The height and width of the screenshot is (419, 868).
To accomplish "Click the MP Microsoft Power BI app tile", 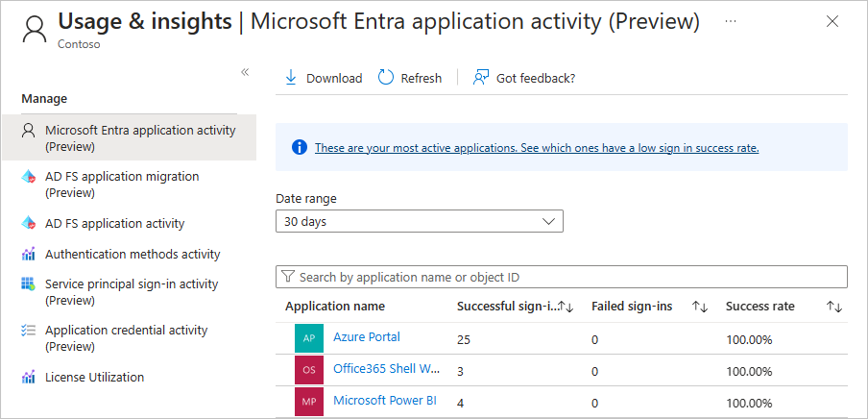I will click(309, 403).
